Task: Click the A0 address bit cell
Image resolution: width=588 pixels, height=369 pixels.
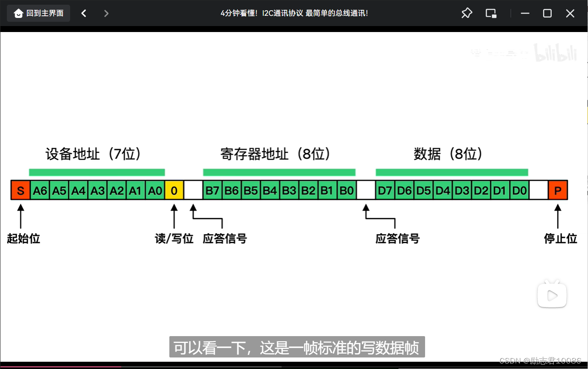Action: [x=155, y=190]
